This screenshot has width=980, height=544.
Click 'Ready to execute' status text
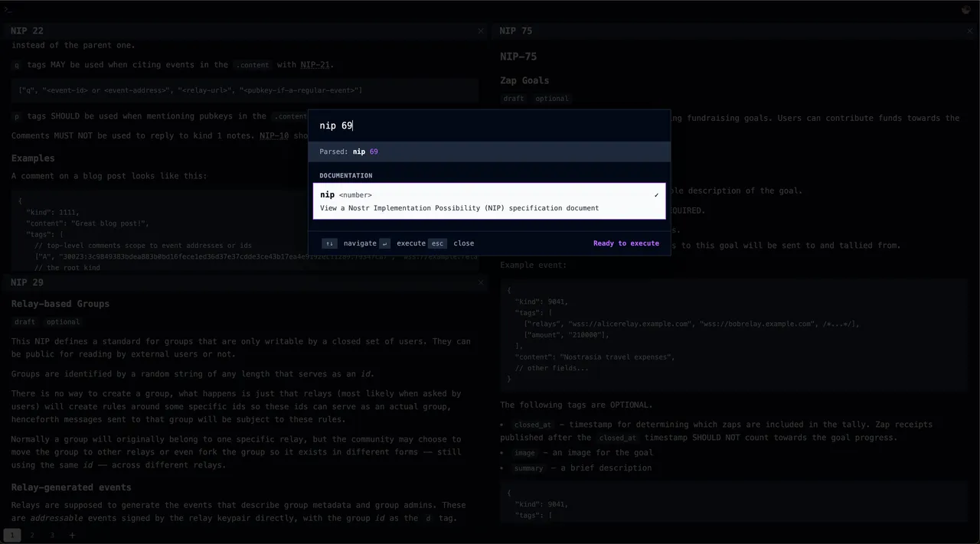click(626, 243)
